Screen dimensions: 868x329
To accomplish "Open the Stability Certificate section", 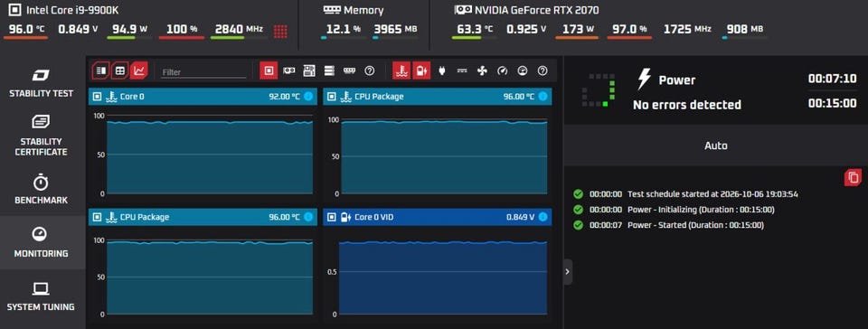I will [x=41, y=136].
